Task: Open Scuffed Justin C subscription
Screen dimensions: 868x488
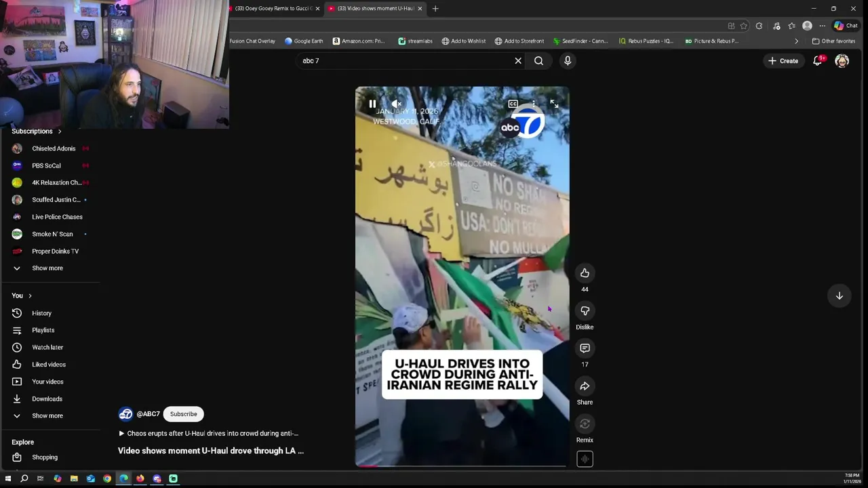Action: (x=51, y=200)
